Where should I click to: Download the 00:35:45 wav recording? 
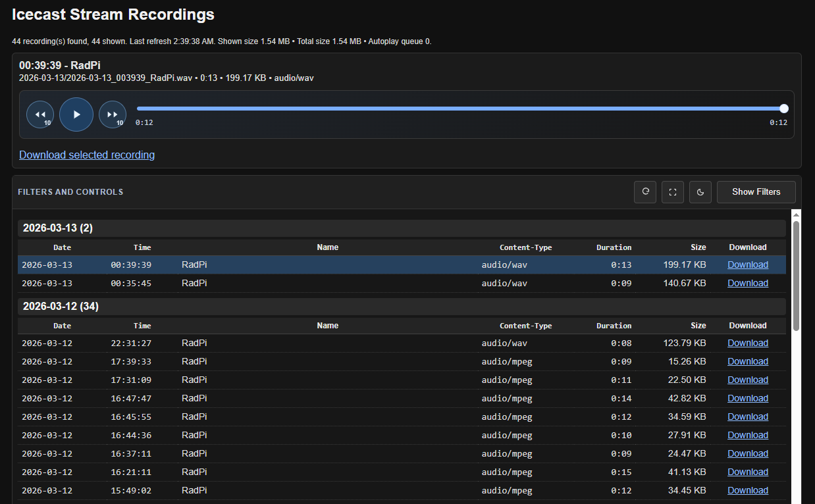coord(747,284)
